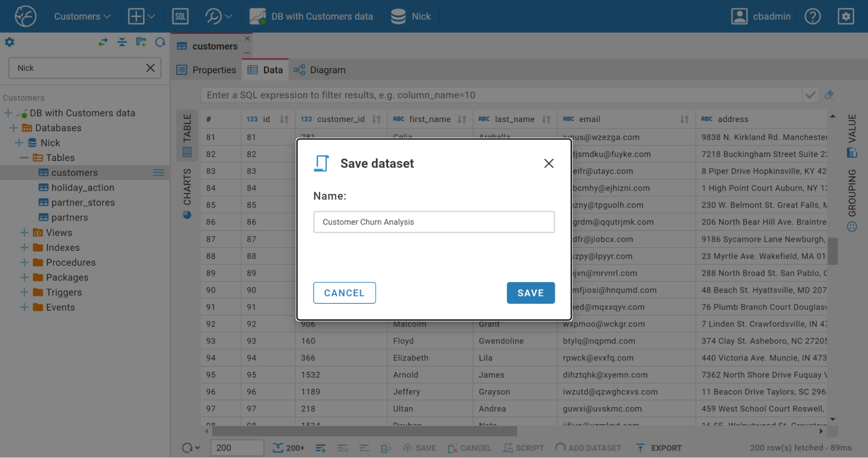The width and height of the screenshot is (868, 458).
Task: Switch to the Diagram tab
Action: (x=320, y=70)
